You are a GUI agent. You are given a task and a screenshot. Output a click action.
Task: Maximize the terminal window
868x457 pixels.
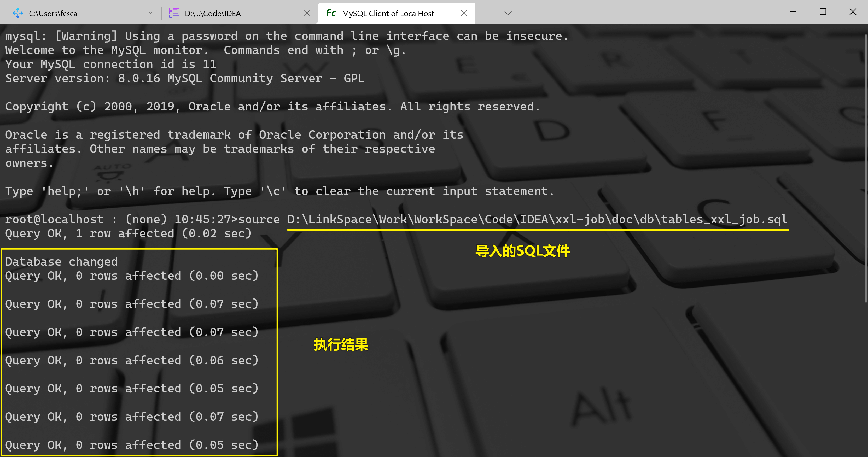coord(823,12)
